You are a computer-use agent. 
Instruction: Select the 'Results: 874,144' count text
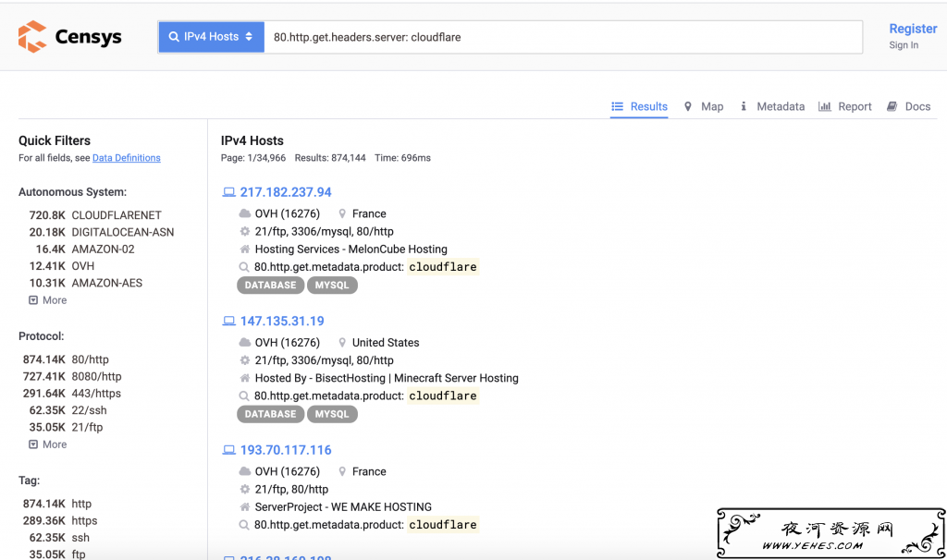(x=330, y=158)
